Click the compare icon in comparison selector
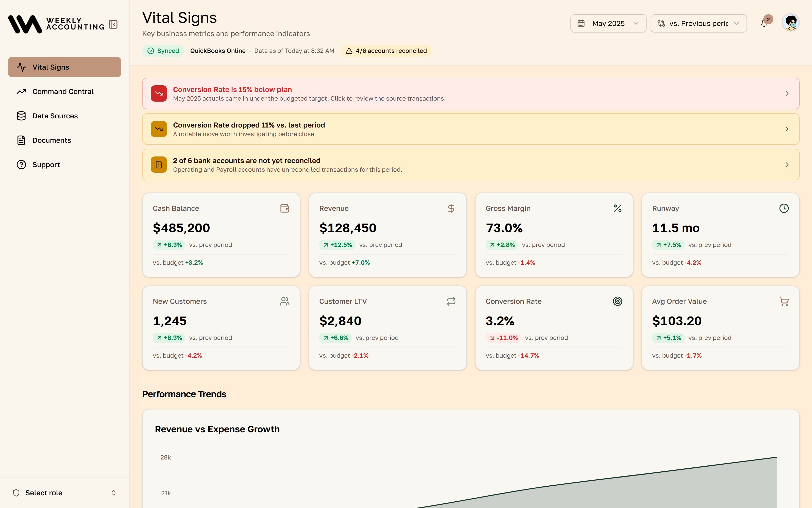This screenshot has height=508, width=812. [661, 24]
